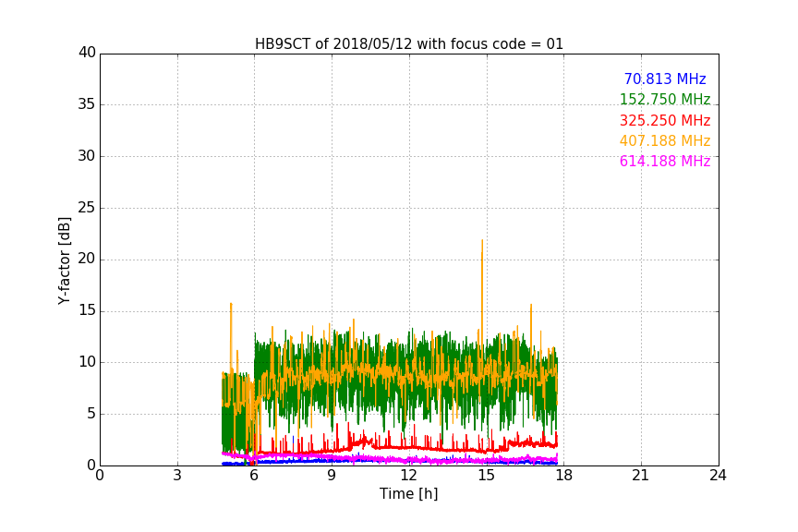Click the y-axis tick label 35
The image size is (798, 532).
click(x=87, y=104)
